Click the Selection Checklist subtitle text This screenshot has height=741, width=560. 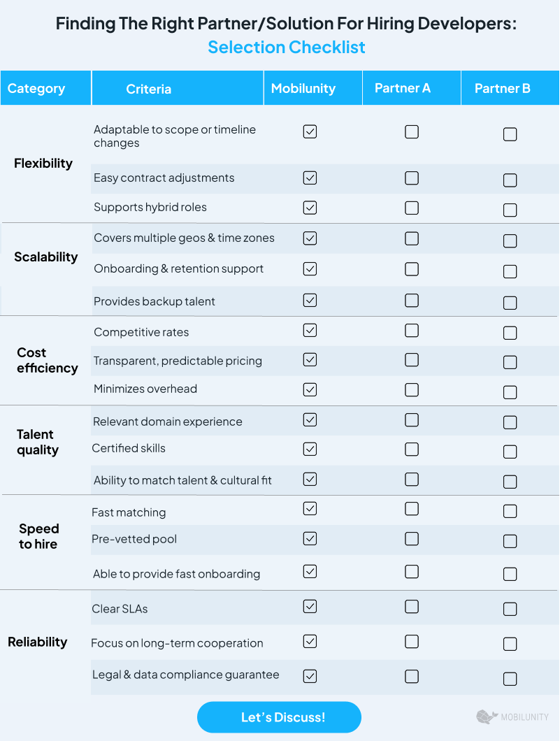(x=287, y=48)
